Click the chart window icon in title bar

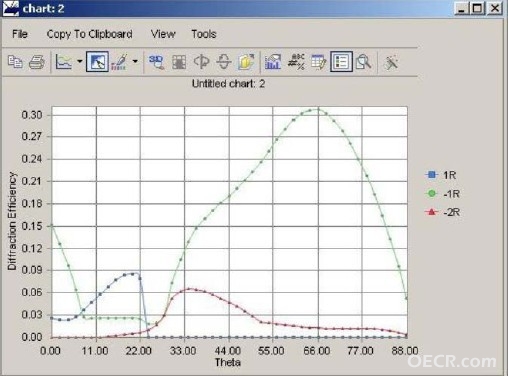pyautogui.click(x=11, y=8)
